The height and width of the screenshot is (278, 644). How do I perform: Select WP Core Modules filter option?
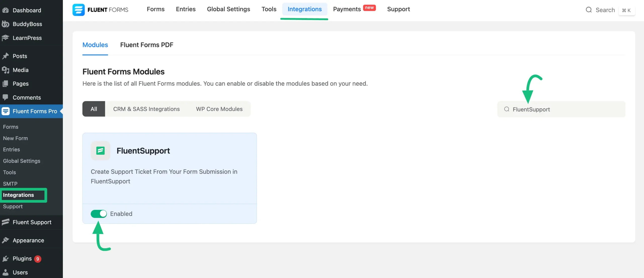click(x=219, y=109)
